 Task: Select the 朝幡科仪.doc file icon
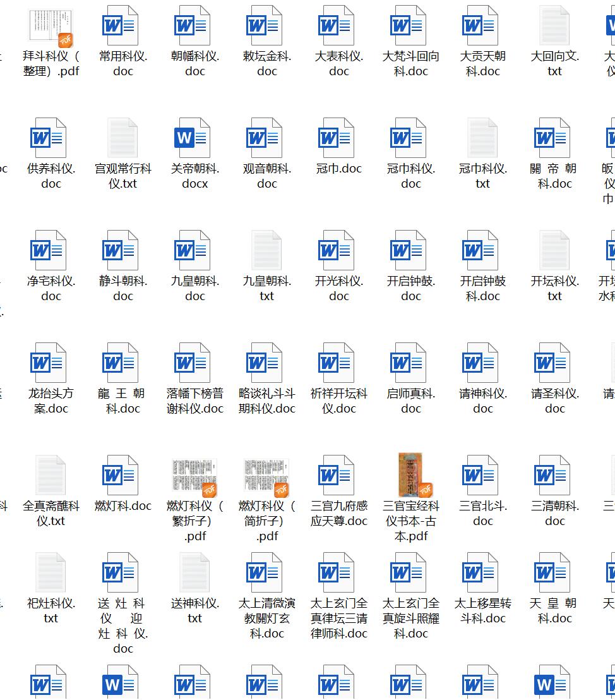point(193,25)
